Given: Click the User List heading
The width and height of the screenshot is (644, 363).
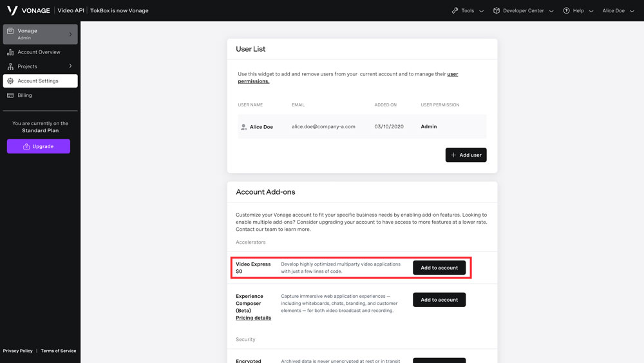Looking at the screenshot, I should [251, 49].
